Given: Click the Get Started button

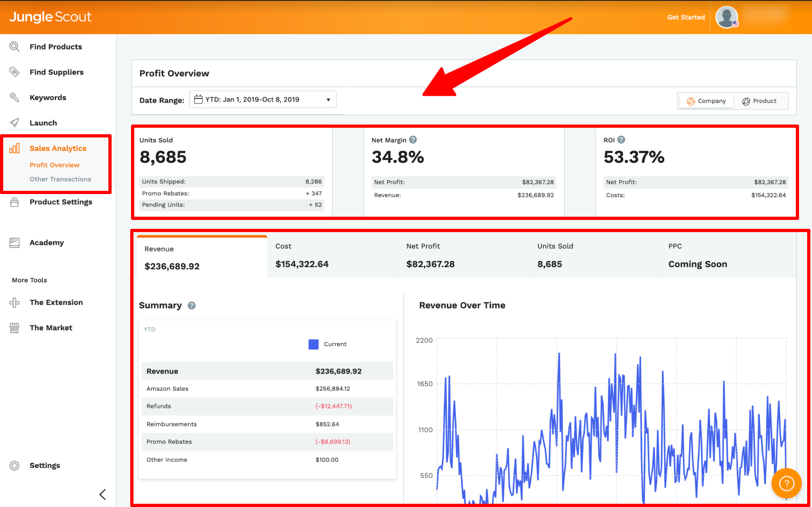Looking at the screenshot, I should [x=686, y=17].
